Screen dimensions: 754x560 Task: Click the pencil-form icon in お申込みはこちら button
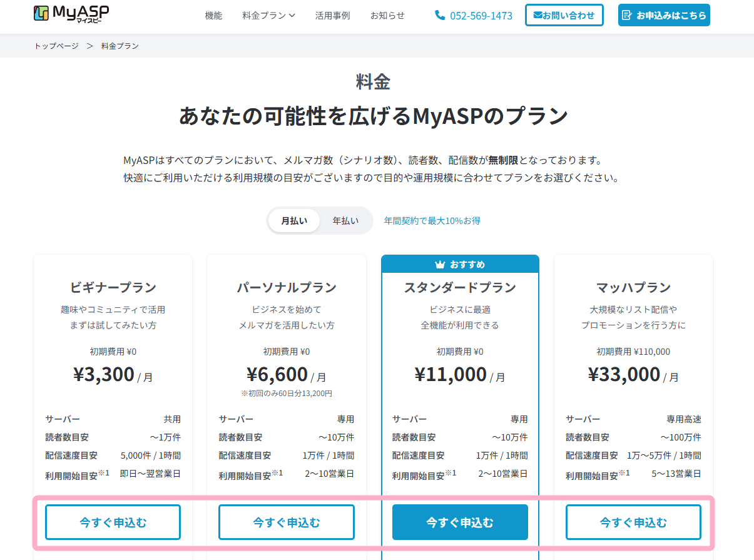tap(627, 16)
